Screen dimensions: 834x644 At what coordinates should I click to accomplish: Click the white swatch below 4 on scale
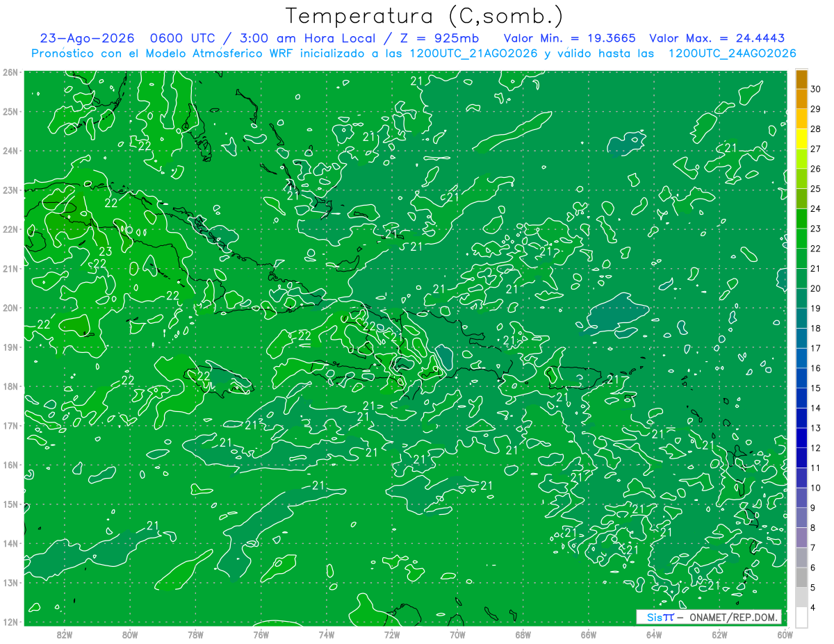point(801,617)
